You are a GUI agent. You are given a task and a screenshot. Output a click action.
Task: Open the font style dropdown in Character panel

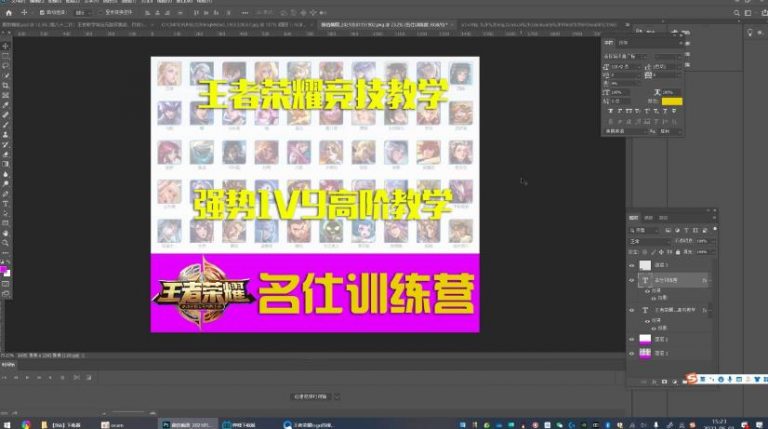(669, 57)
